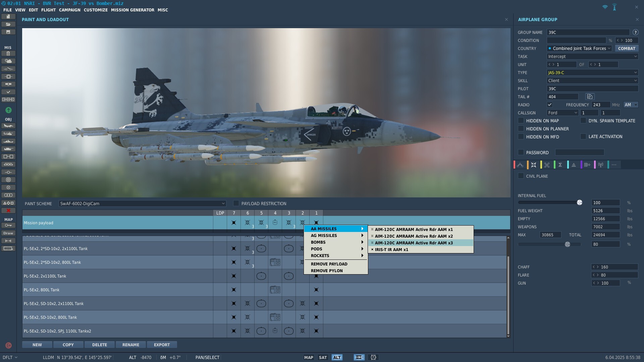
Task: Open the triggered actions drone-shaped tab icon
Action: [x=547, y=165]
